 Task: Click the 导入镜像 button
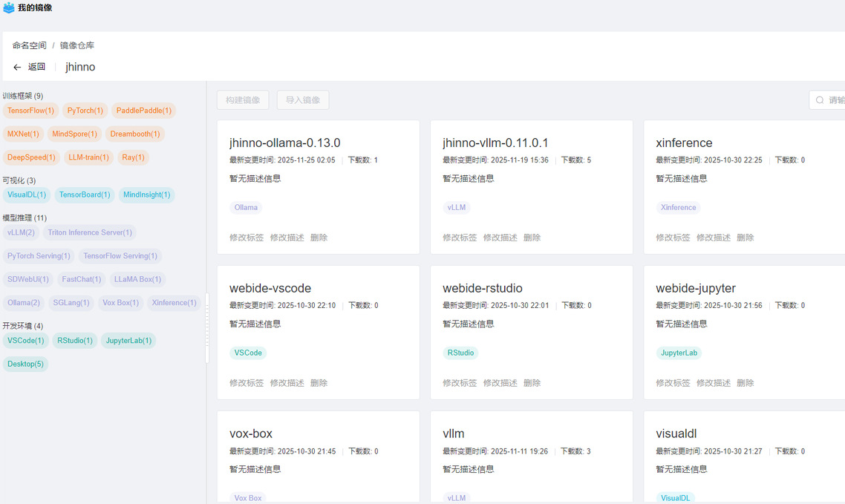303,100
